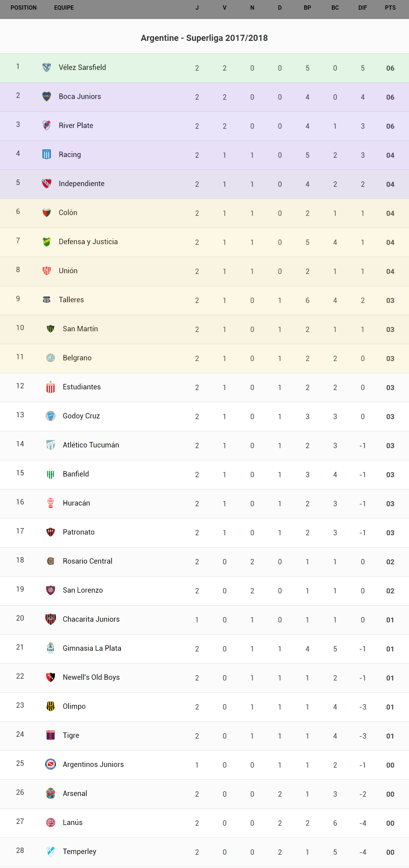409x868 pixels.
Task: Open the Godoy Cruz team link
Action: (x=81, y=416)
